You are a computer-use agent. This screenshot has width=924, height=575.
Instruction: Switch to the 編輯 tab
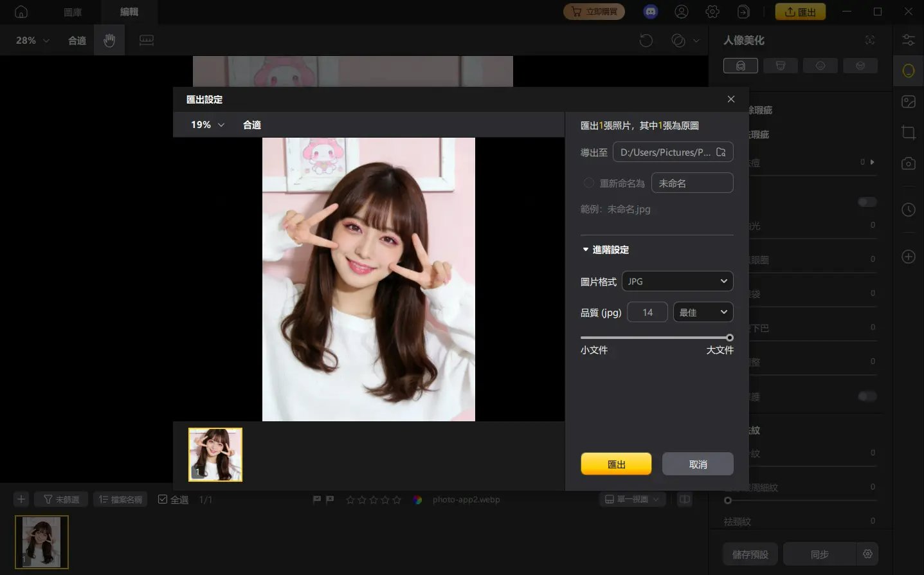pos(128,11)
